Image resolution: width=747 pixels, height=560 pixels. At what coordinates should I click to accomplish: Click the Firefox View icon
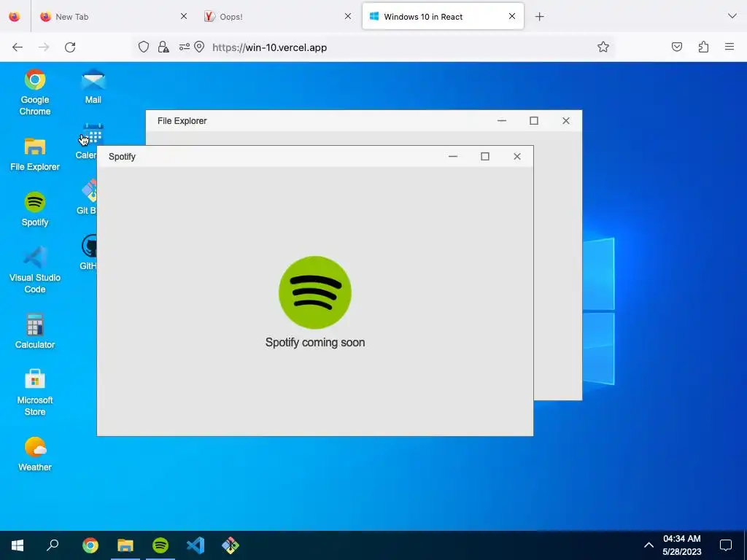point(15,16)
